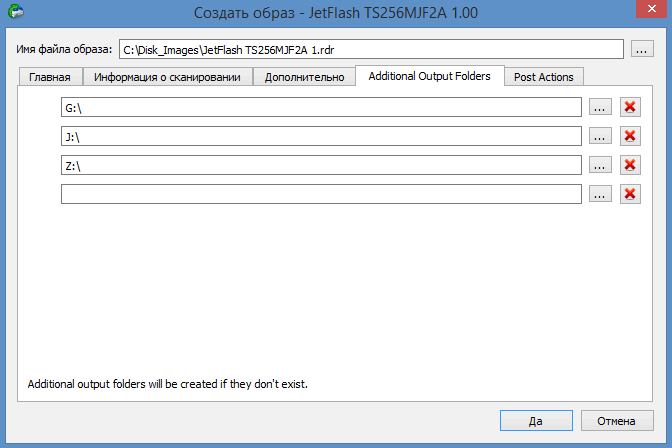
Task: Switch to the Post Actions tab
Action: coord(544,77)
